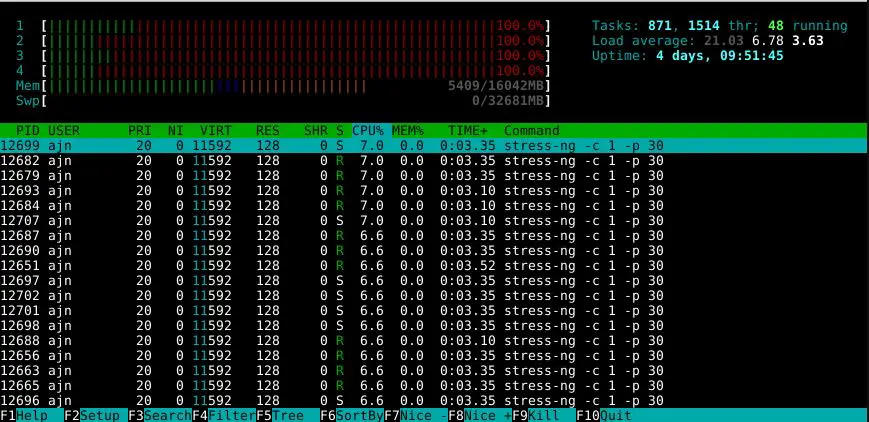
Task: Click the Mem meter showing 5409/16042MB
Action: 296,86
